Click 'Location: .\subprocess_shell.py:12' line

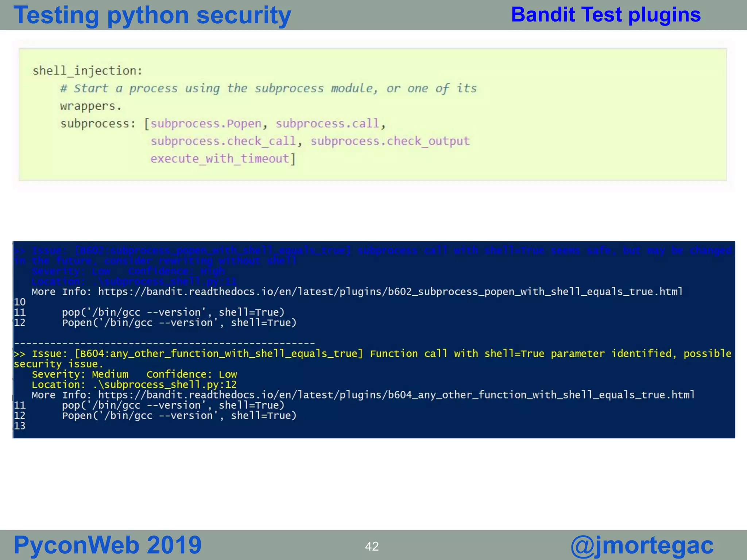tap(134, 385)
